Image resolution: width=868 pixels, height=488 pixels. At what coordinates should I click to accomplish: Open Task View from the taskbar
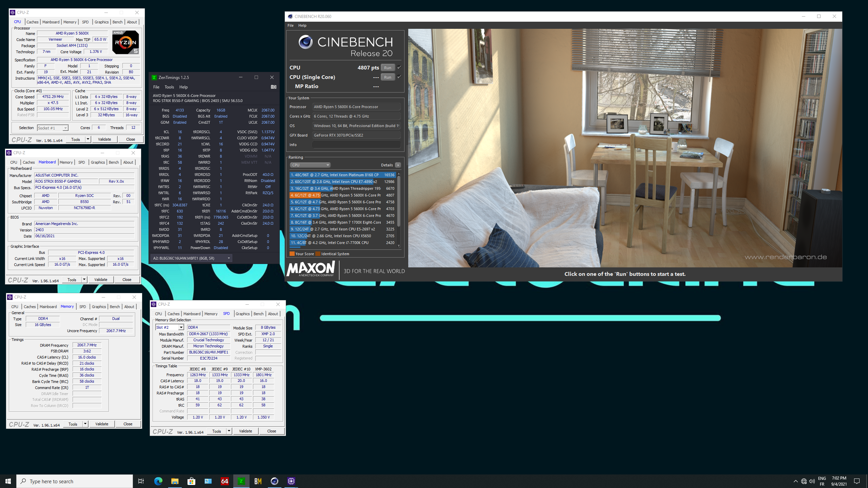click(141, 481)
